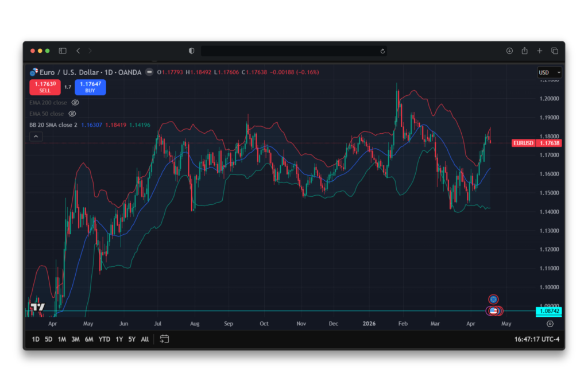
Task: Click the privacy shield icon beside the address bar
Action: coord(191,51)
